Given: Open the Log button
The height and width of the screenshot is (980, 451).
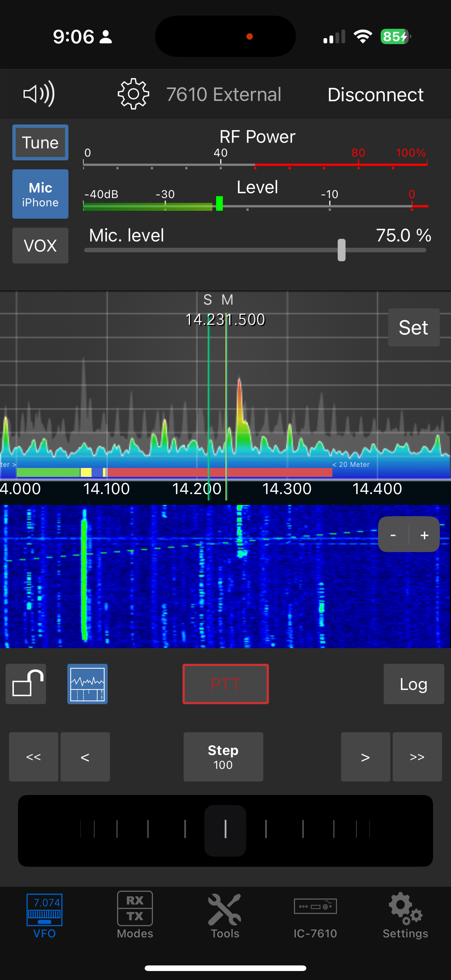Looking at the screenshot, I should pyautogui.click(x=413, y=684).
